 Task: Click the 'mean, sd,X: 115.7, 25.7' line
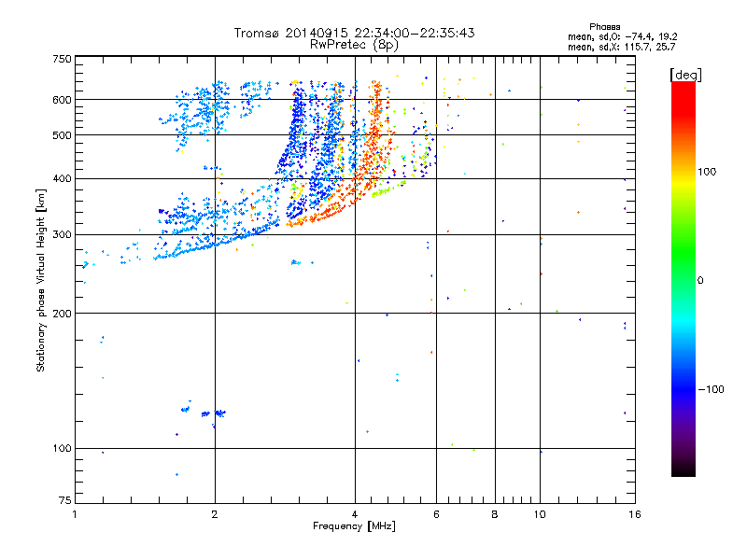(x=621, y=47)
